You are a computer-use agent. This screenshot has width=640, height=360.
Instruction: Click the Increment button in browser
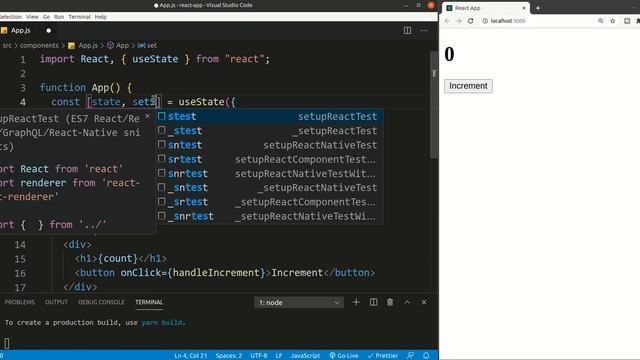(x=468, y=86)
